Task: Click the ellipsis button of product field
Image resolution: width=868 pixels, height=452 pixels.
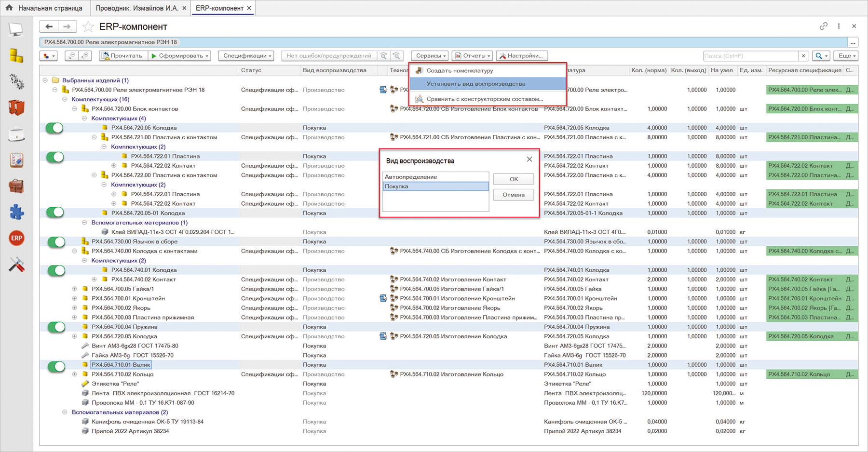Action: point(853,42)
